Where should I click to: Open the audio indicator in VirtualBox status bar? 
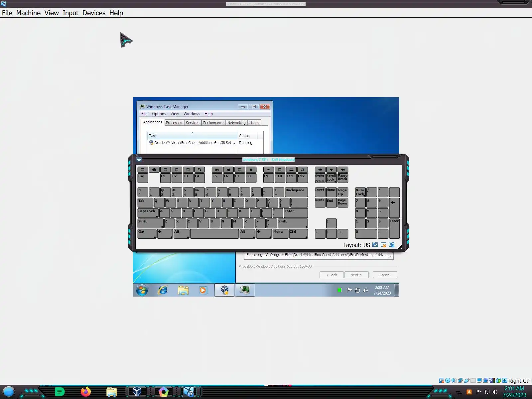pos(454,380)
